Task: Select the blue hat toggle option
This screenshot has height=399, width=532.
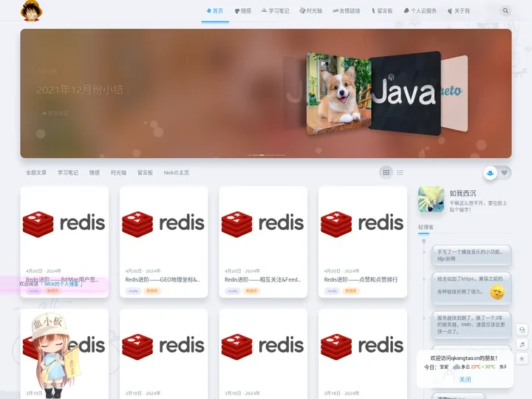Action: (x=490, y=173)
